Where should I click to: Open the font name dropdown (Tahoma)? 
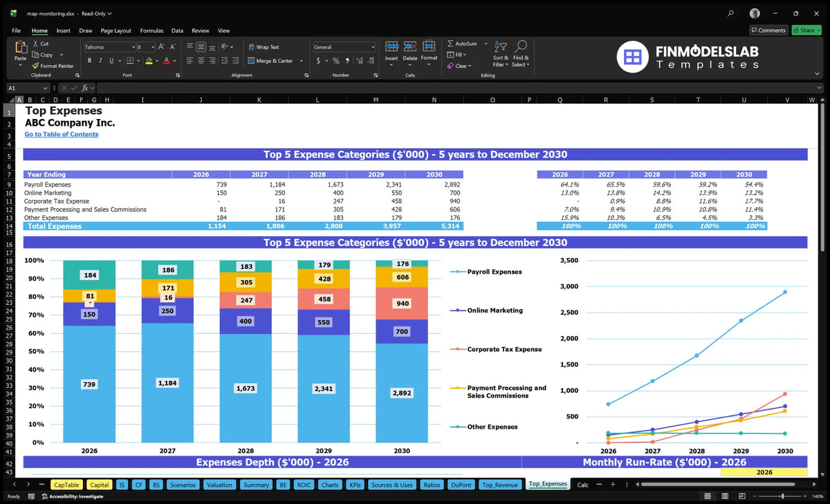point(133,47)
